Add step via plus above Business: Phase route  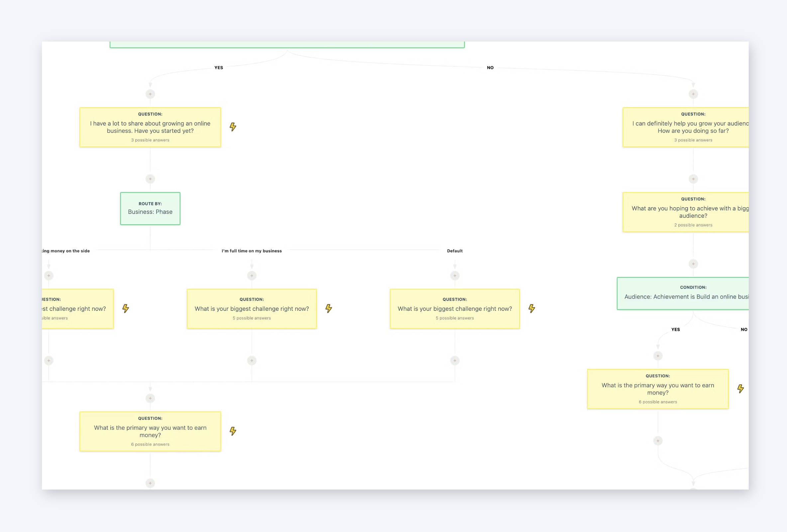(150, 179)
